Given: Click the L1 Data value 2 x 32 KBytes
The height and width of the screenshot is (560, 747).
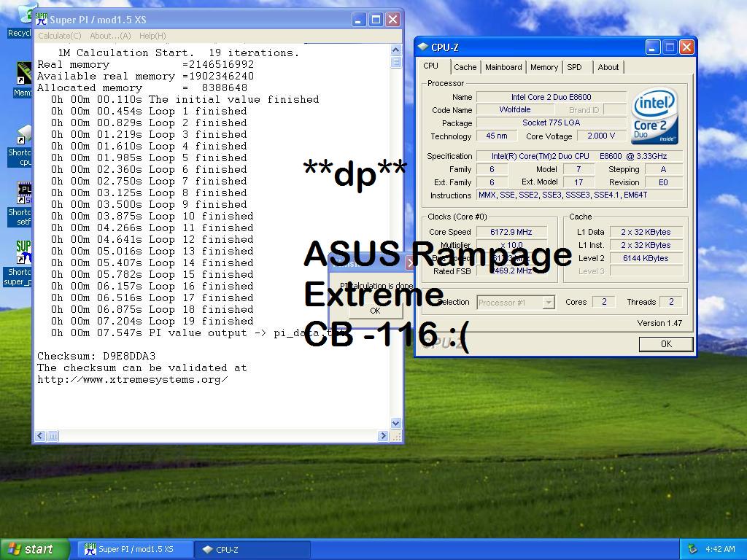Looking at the screenshot, I should point(646,232).
